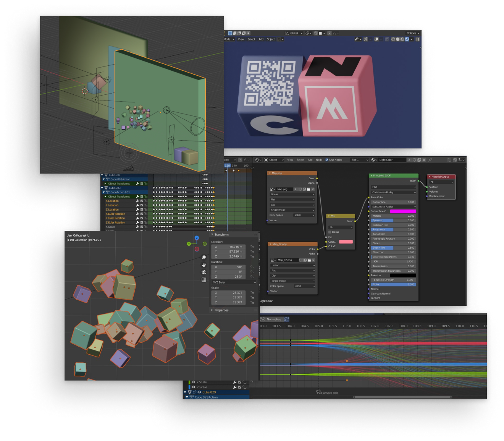The image size is (504, 441).
Task: Open XYZ Euler rotation mode dropdown
Action: tap(234, 282)
